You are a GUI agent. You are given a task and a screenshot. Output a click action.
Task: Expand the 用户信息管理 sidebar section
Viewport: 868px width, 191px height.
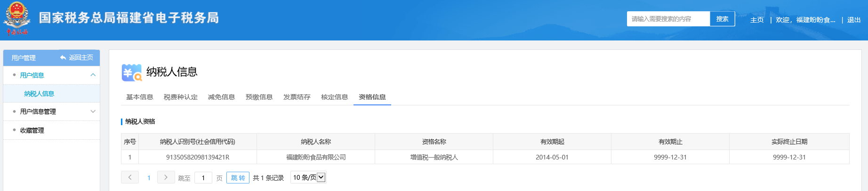93,111
